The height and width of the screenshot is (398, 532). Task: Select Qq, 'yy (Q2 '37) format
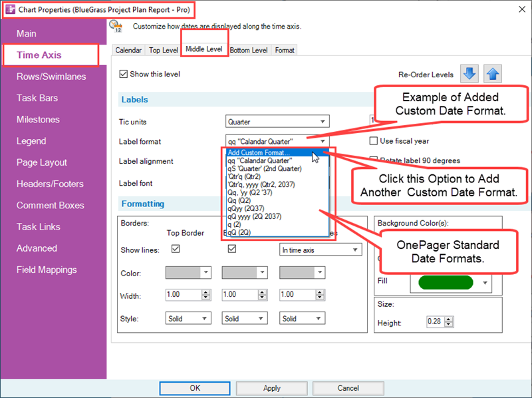[x=277, y=192]
